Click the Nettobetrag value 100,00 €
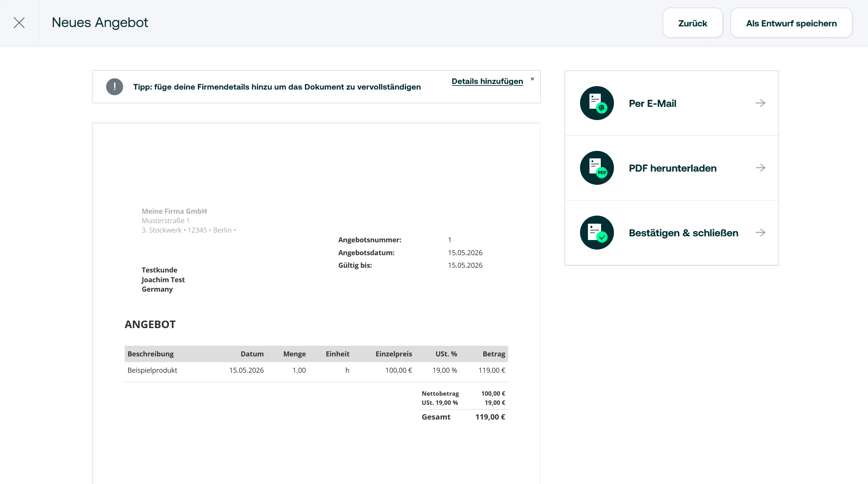 (x=493, y=393)
